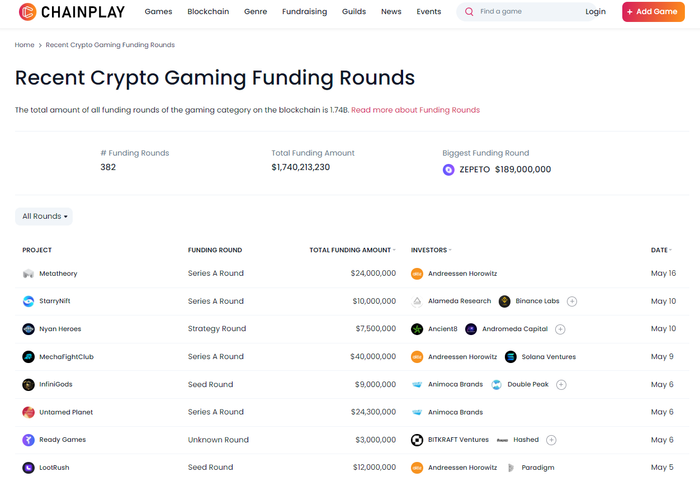Expand more investors for StarryNift row
Screen dimensions: 700x480
[571, 301]
